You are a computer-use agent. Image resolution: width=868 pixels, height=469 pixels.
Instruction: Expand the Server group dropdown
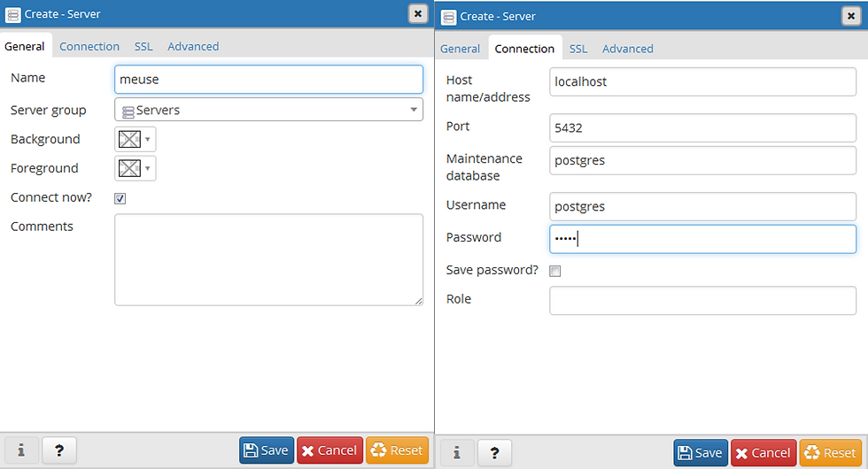(x=269, y=110)
